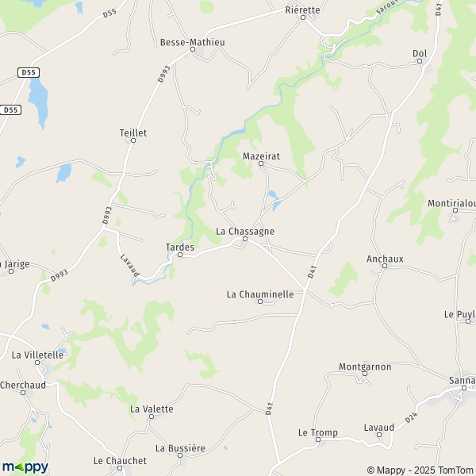Click the La Chassagne place marker
This screenshot has height=476, width=476.
click(x=245, y=239)
